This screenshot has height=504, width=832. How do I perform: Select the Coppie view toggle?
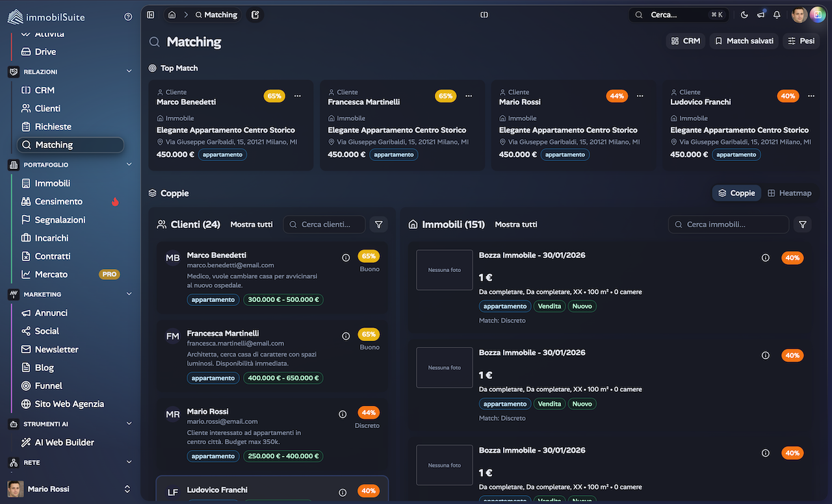tap(736, 193)
